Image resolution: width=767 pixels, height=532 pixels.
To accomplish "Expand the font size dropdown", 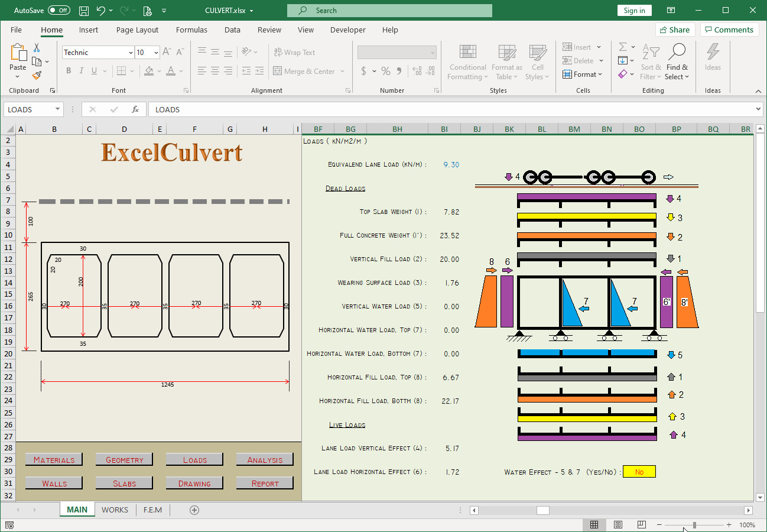I will tap(157, 52).
